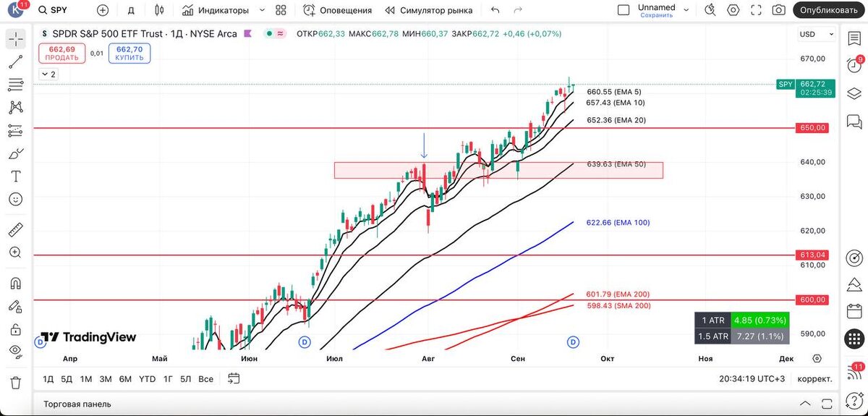Set the range to Все
The image size is (868, 416).
(206, 378)
